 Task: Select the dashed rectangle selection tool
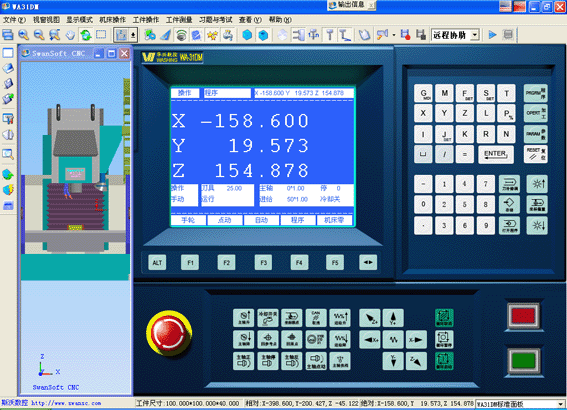tap(101, 35)
